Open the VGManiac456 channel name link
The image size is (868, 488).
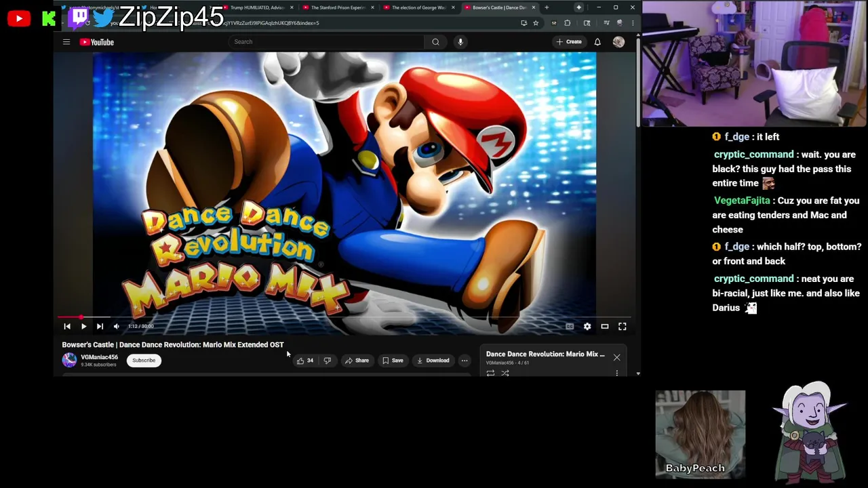[x=100, y=357]
